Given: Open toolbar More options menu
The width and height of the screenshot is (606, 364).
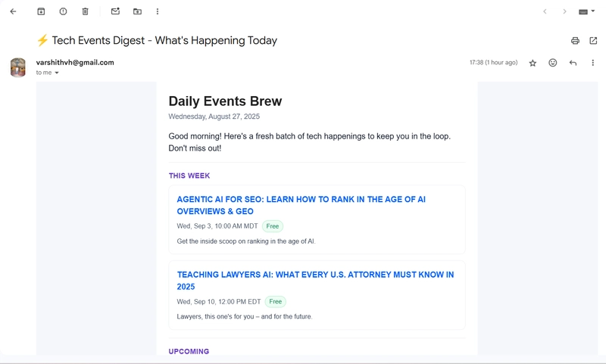Looking at the screenshot, I should pos(158,11).
